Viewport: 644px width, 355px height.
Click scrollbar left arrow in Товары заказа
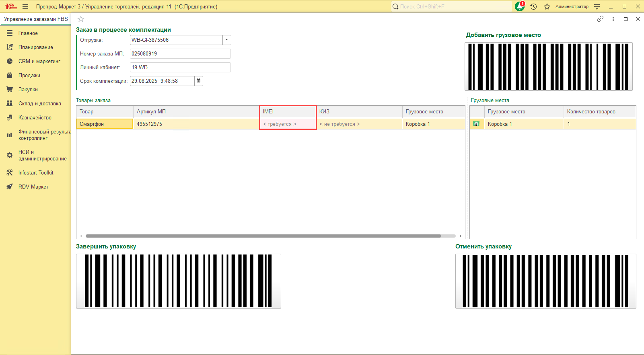(x=81, y=236)
